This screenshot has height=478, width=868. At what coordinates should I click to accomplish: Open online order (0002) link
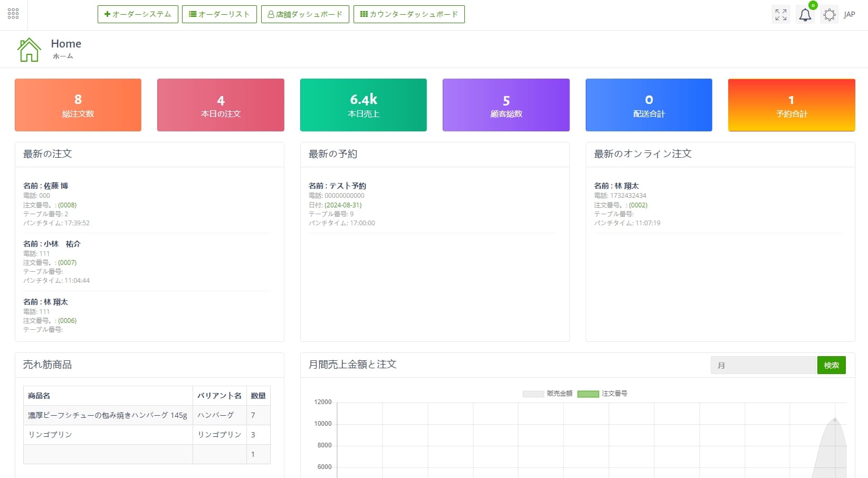[x=638, y=205]
